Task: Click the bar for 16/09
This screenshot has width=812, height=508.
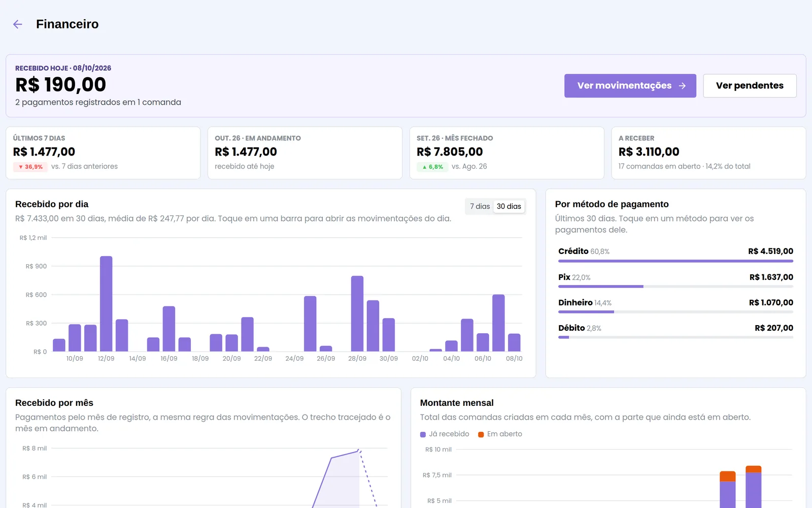Action: (x=169, y=329)
